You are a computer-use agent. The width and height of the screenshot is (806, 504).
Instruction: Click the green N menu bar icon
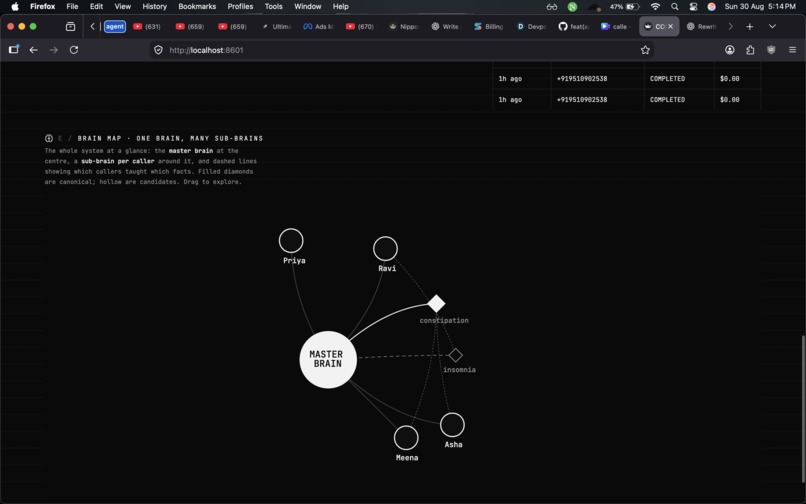pyautogui.click(x=572, y=7)
